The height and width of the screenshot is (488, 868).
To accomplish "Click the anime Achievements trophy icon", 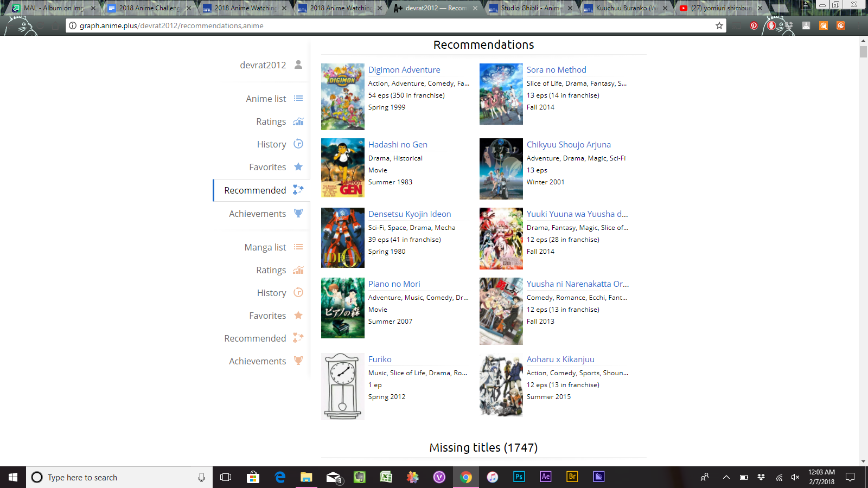I will point(298,213).
